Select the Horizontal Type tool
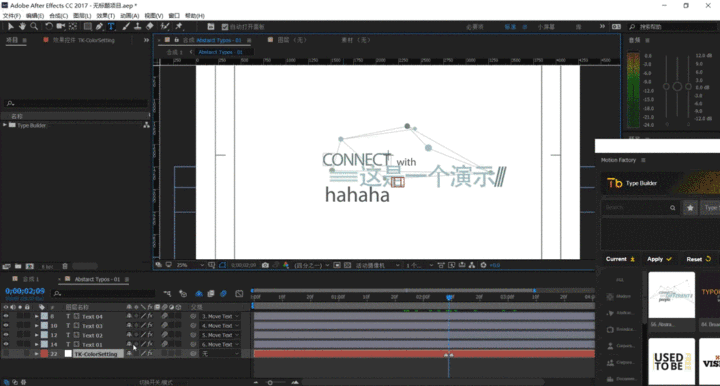The width and height of the screenshot is (720, 386). 111,27
